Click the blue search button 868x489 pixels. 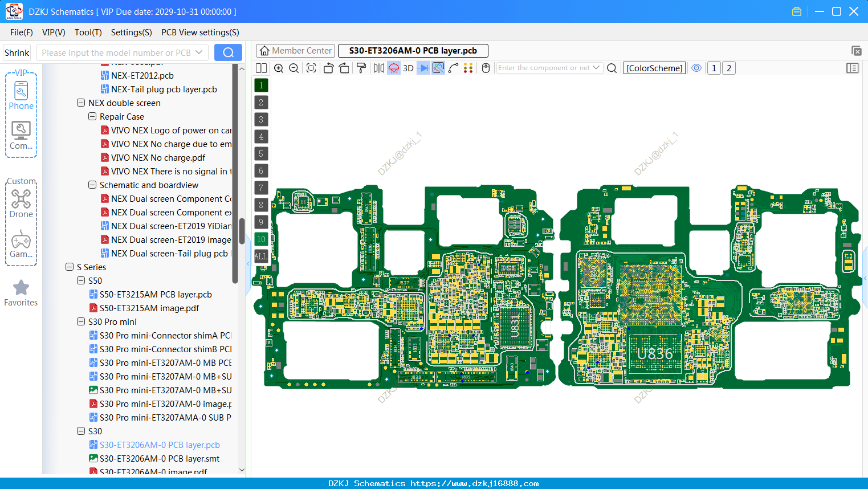[x=228, y=52]
